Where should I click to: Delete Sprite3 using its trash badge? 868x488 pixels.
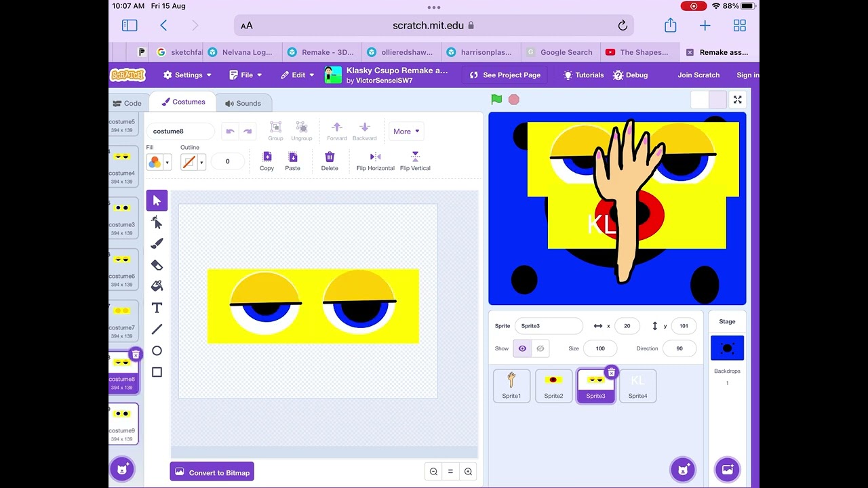[x=611, y=372]
